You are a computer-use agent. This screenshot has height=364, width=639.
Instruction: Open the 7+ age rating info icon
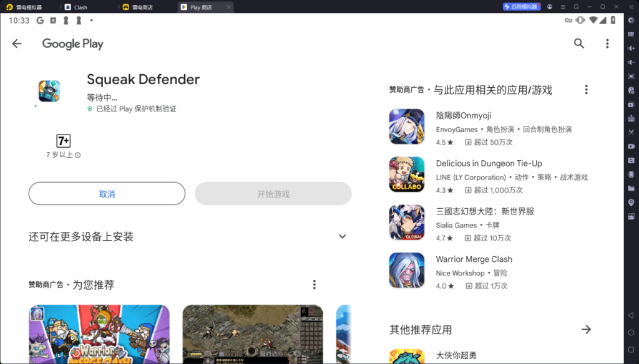78,155
